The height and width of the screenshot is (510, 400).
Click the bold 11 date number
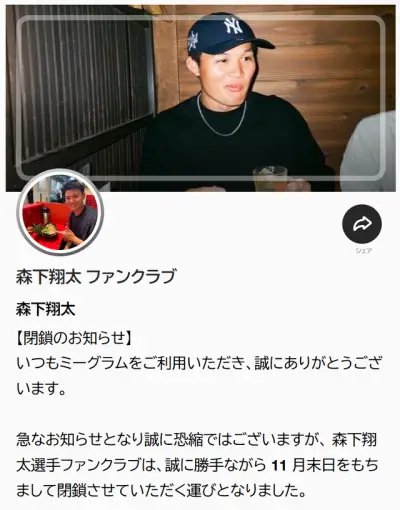click(279, 466)
